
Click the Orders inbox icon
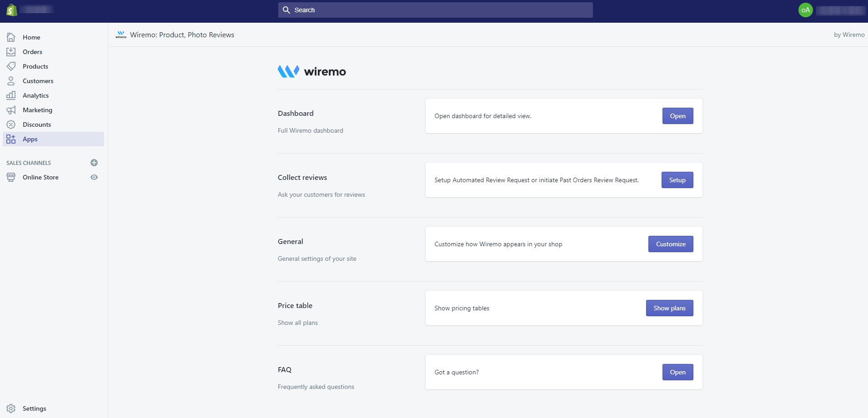pyautogui.click(x=11, y=52)
